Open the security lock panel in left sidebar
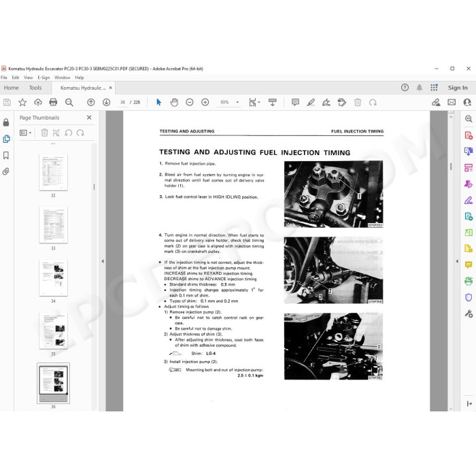476x476 pixels. coord(6,122)
